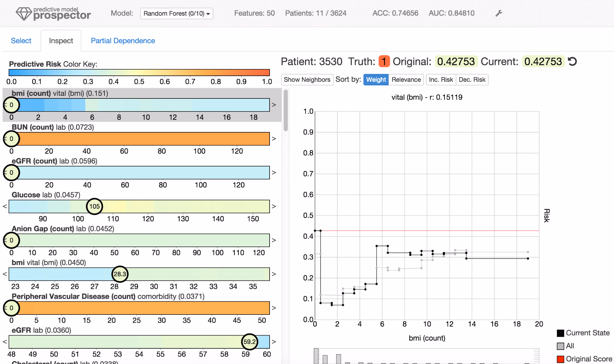Select the Anion Gap (count) lab feature label
The width and height of the screenshot is (614, 364).
tap(63, 229)
